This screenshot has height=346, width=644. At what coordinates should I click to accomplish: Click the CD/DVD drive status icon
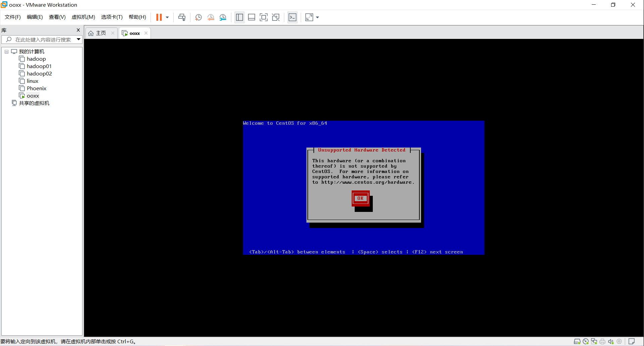click(x=586, y=341)
